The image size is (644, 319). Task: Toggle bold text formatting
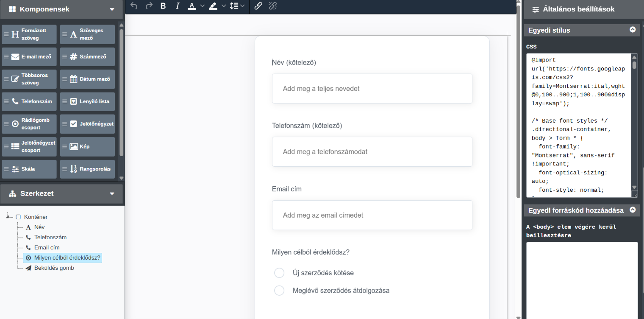tap(163, 6)
